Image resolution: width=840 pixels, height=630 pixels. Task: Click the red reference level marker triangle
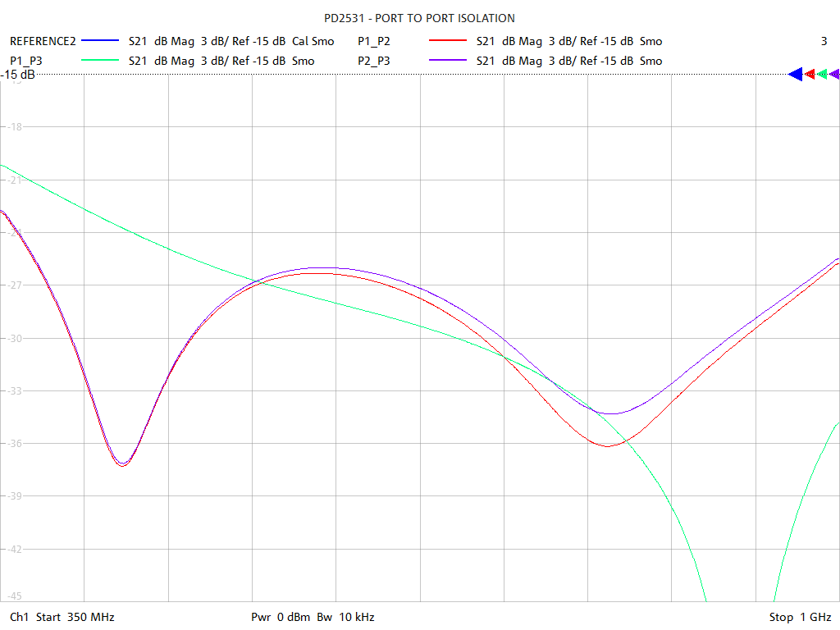(810, 75)
